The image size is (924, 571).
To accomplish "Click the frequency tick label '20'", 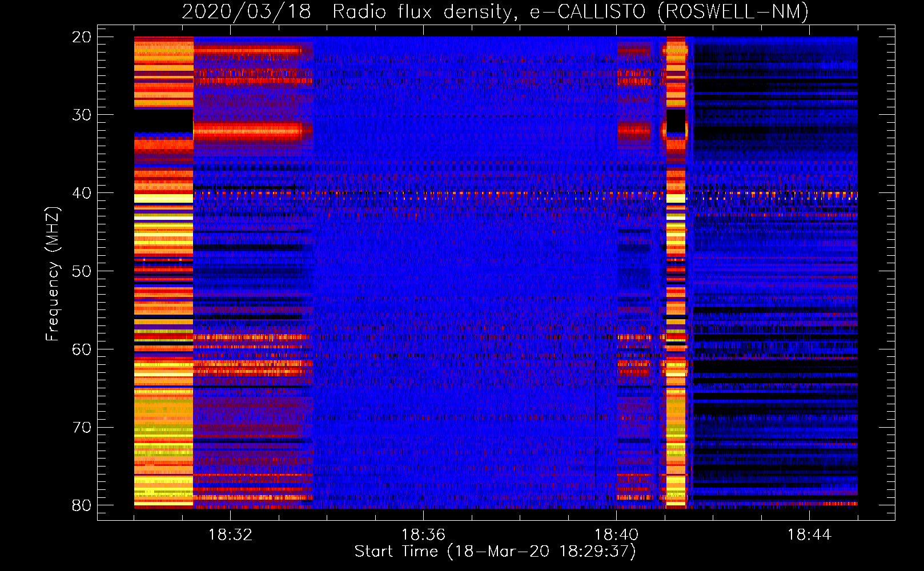I will point(82,37).
